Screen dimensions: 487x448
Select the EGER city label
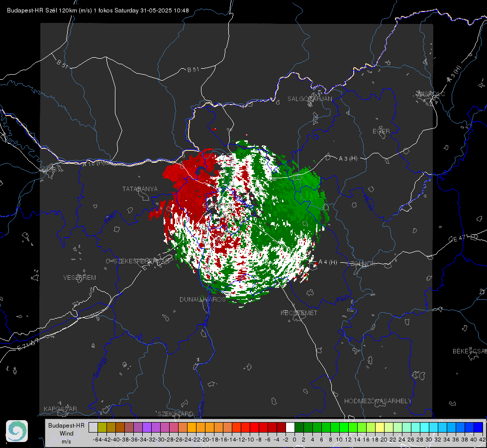381,131
